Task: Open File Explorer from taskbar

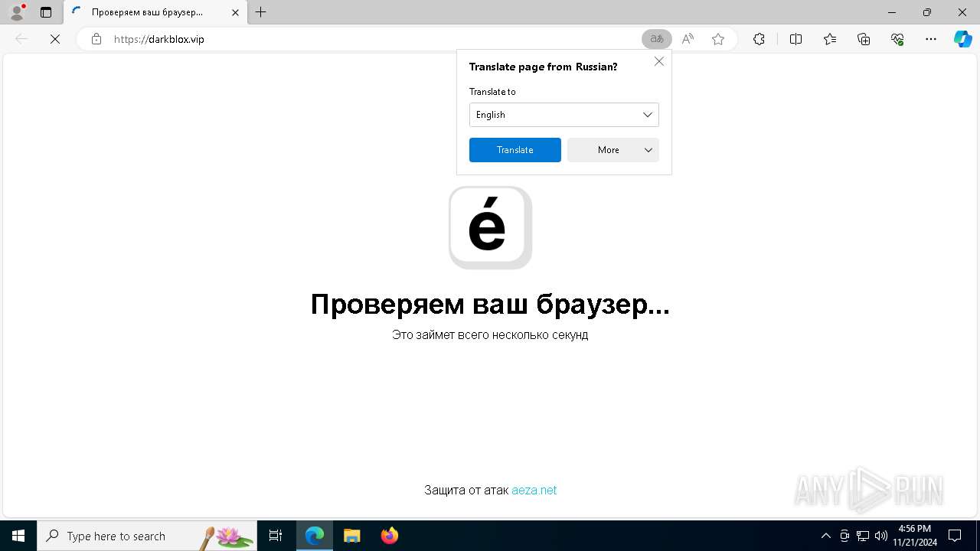Action: click(x=351, y=536)
